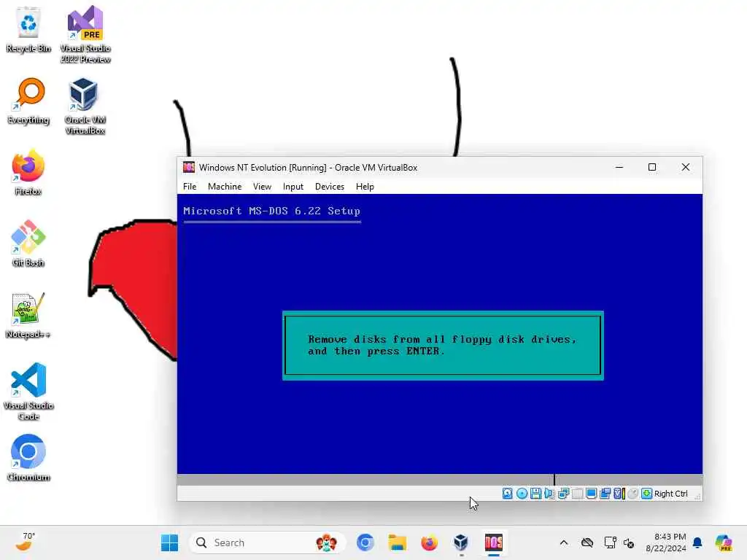Screen dimensions: 747x560
Task: Open the Windows Start menu
Action: (x=169, y=542)
